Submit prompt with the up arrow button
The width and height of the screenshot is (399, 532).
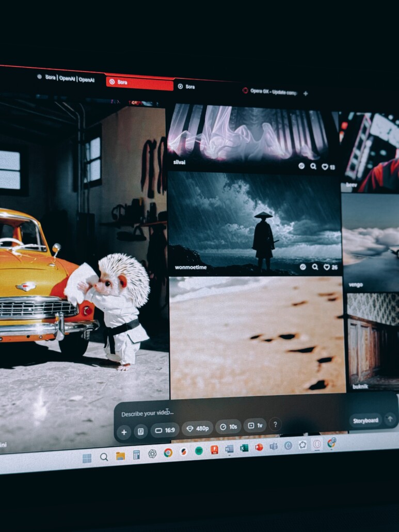coord(390,419)
